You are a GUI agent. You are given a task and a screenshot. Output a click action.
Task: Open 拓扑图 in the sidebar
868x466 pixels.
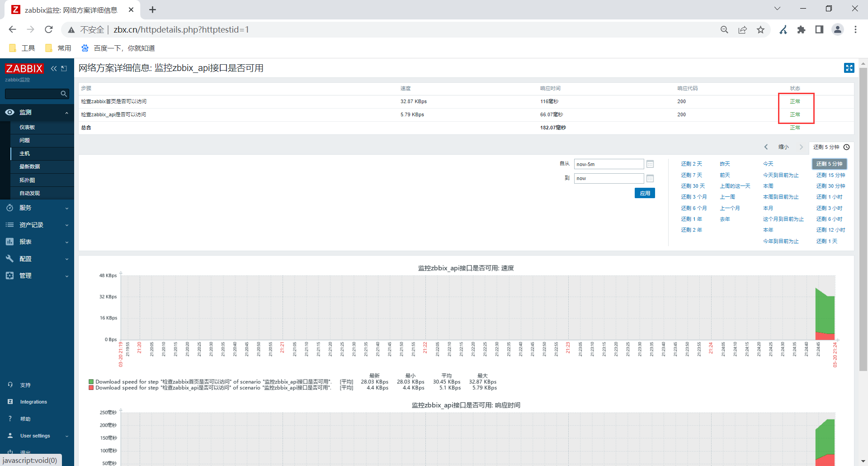[x=27, y=180]
